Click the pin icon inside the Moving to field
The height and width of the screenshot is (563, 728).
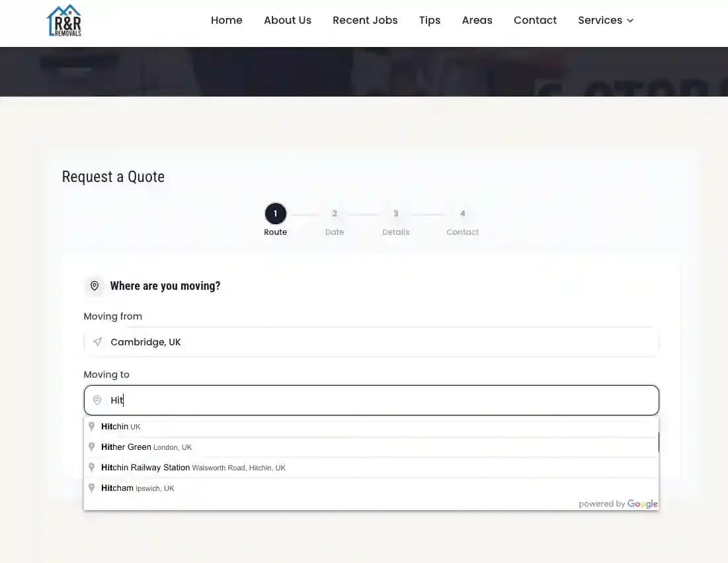click(x=98, y=400)
